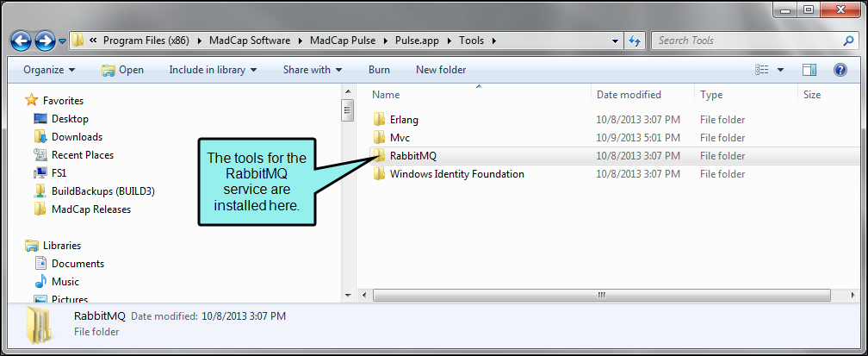The height and width of the screenshot is (356, 868).
Task: Click the folder icon in address bar
Action: click(x=77, y=40)
